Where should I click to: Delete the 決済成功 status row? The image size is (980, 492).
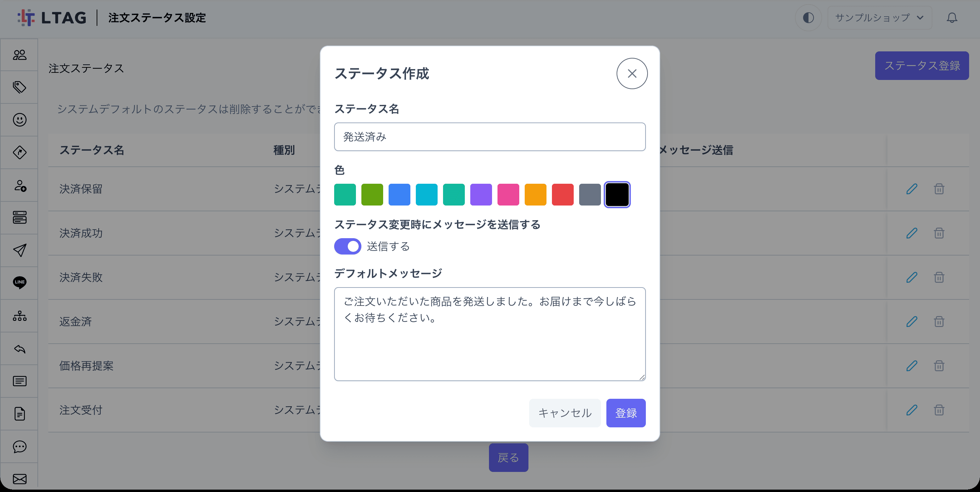click(939, 233)
